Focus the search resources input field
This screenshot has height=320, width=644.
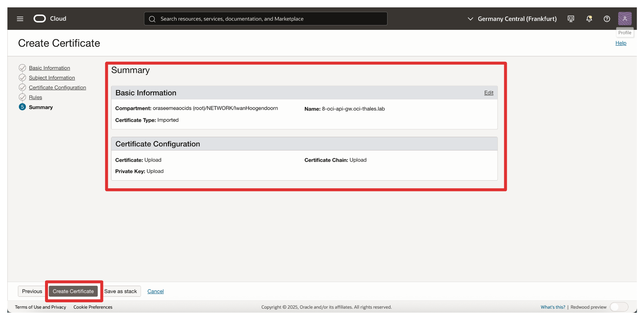coord(269,19)
